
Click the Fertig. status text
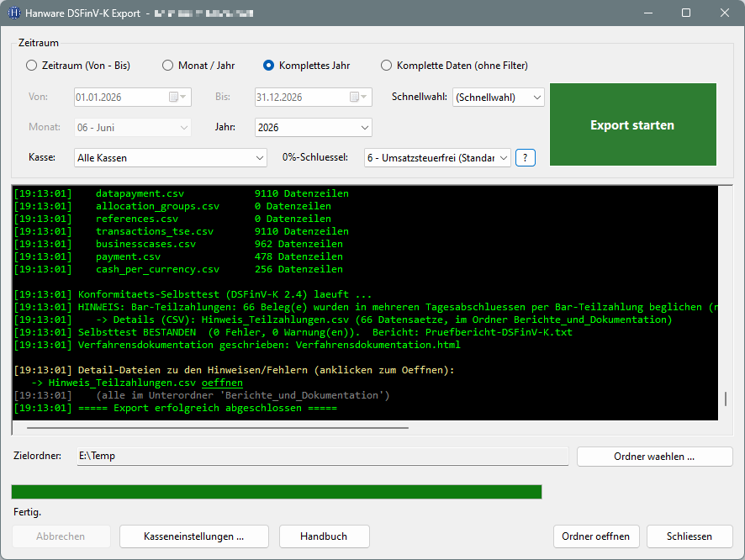(28, 512)
